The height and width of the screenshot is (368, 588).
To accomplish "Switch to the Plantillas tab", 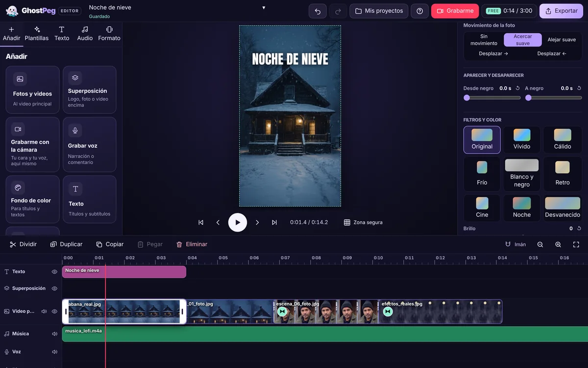I will [37, 33].
